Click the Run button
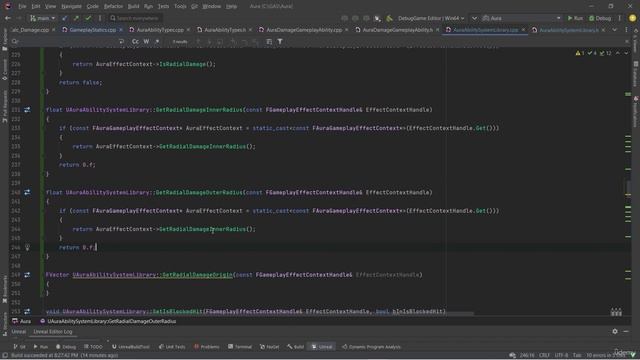 (x=575, y=18)
